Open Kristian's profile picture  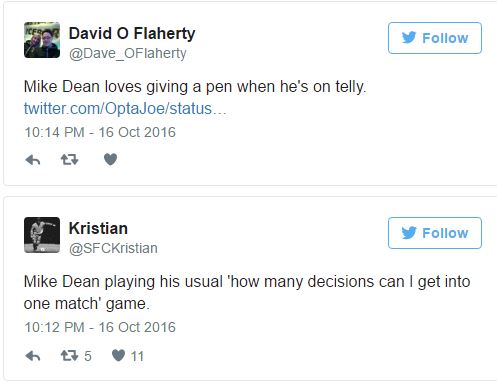point(42,235)
